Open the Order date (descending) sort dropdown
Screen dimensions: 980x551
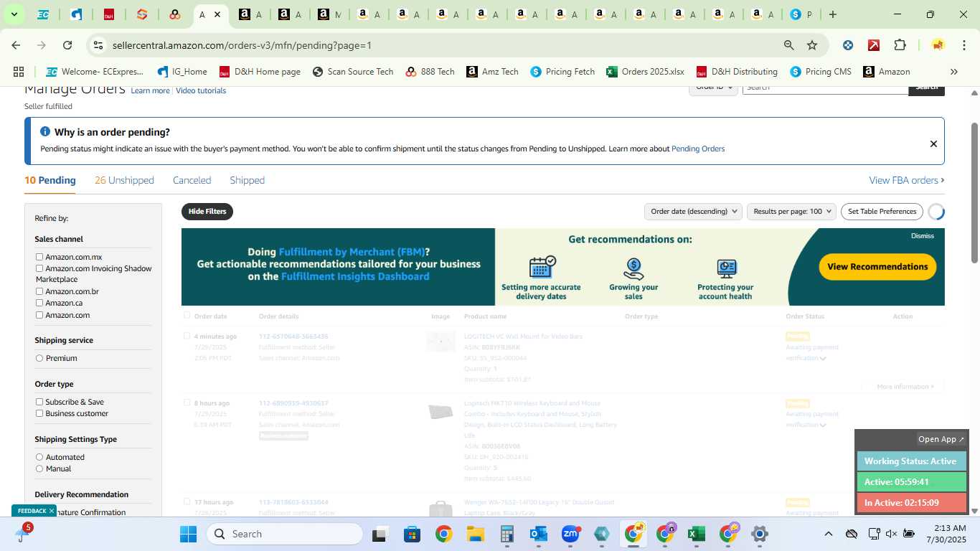693,212
